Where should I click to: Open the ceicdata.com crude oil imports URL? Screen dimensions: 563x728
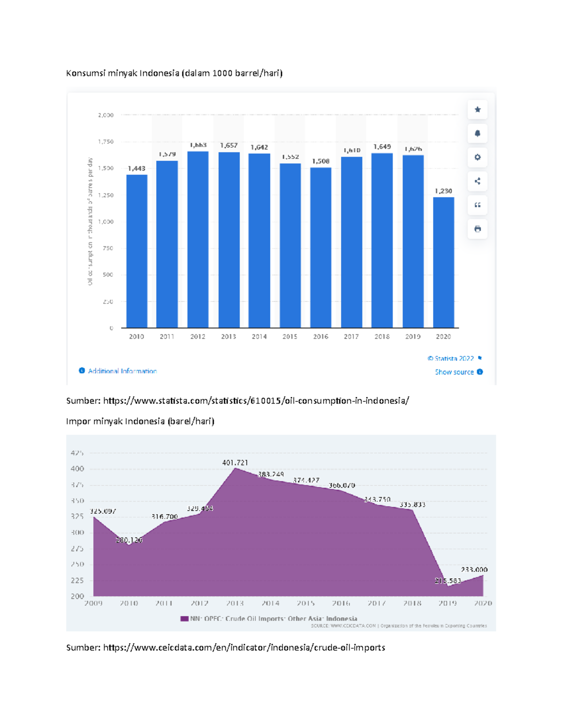tap(244, 647)
